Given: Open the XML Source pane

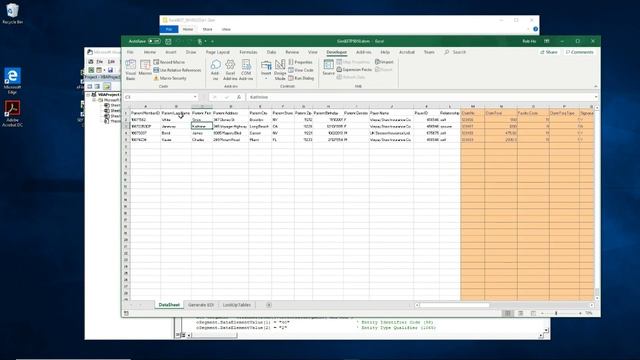Looking at the screenshot, I should coord(328,67).
